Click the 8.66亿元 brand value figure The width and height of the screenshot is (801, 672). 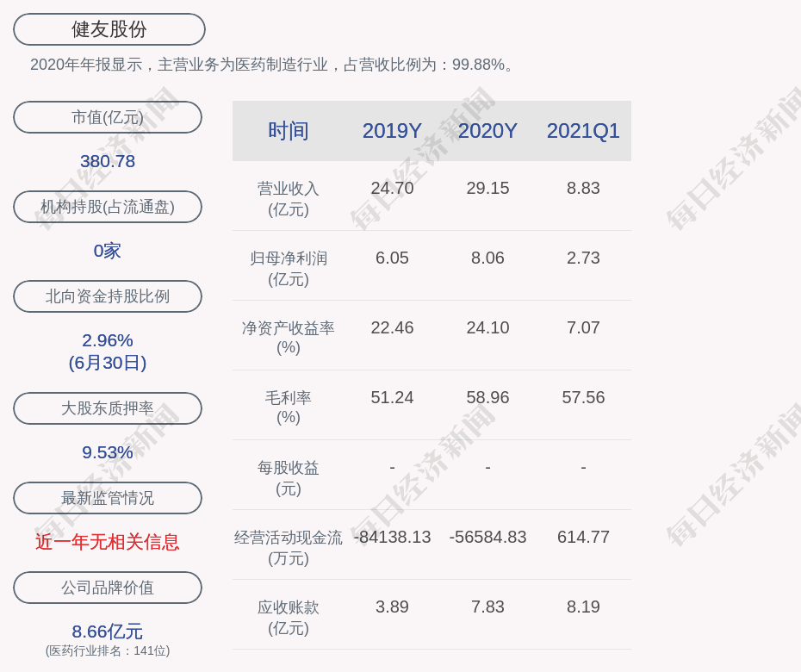tap(108, 632)
